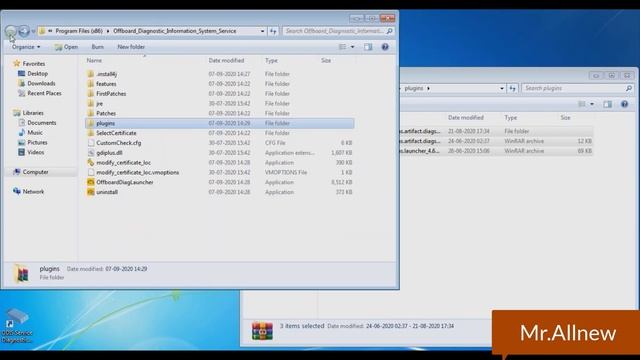Viewport: 640px width, 360px height.
Task: Select the features folder
Action: (x=106, y=84)
